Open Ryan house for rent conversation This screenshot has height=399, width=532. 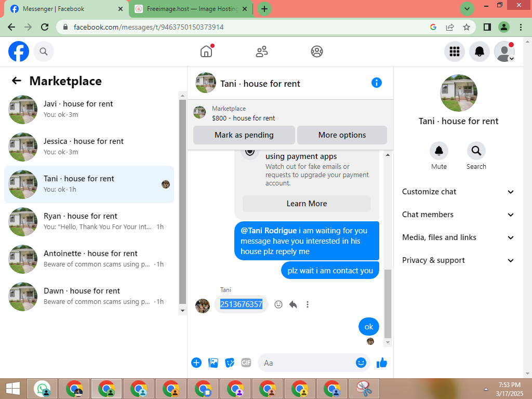click(89, 221)
